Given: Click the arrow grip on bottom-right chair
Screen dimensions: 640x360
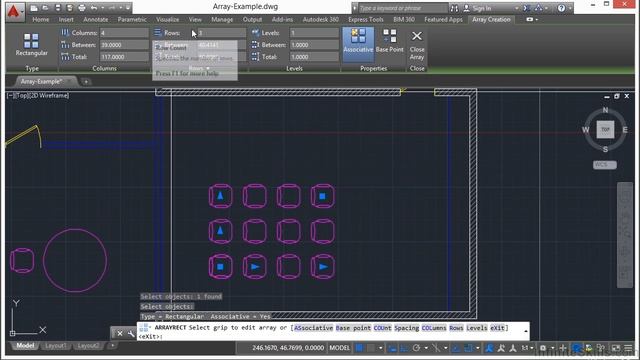Looking at the screenshot, I should pos(323,267).
